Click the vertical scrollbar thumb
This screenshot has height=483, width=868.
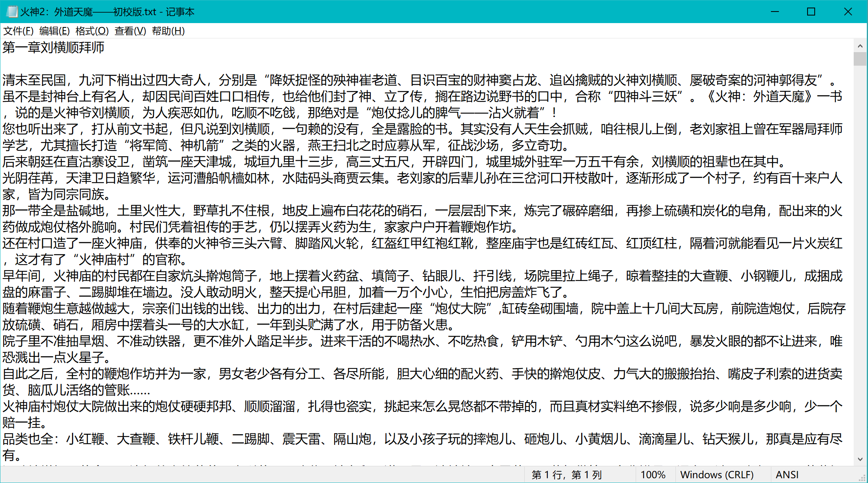tap(860, 59)
